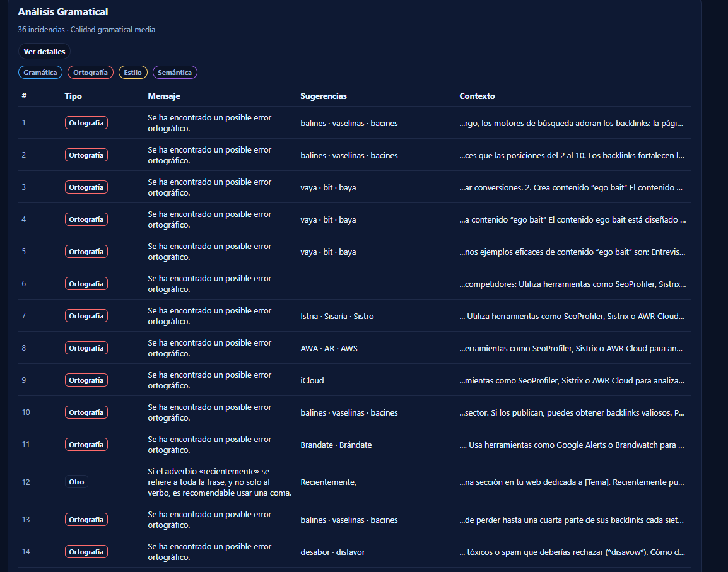Click context 'perder hasta una cuarta parte'
Image resolution: width=728 pixels, height=572 pixels.
click(x=572, y=520)
